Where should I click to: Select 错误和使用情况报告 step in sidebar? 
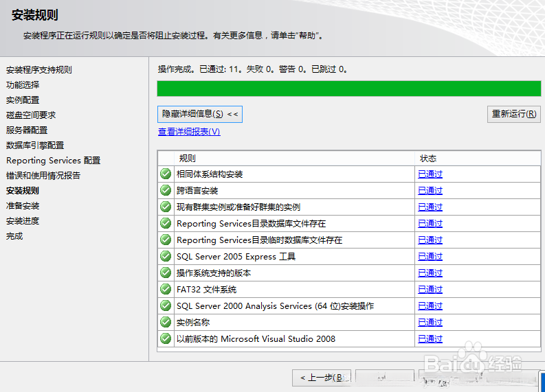click(43, 175)
